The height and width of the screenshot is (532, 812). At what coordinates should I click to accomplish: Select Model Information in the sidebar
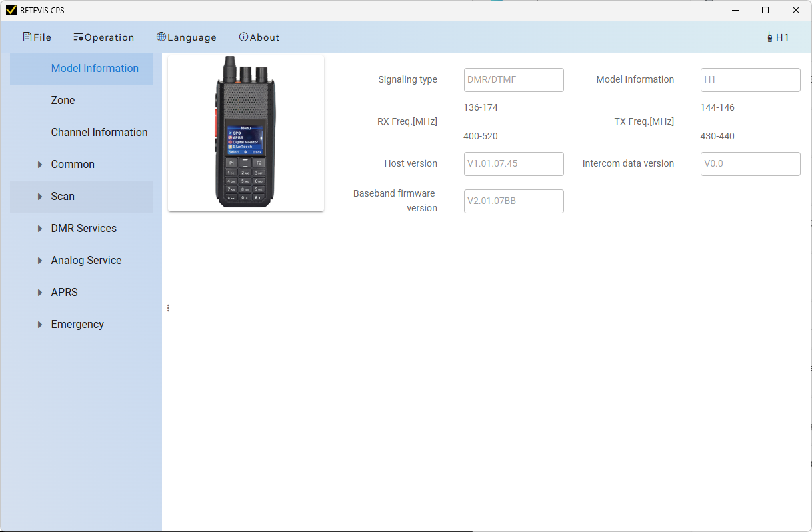click(95, 69)
